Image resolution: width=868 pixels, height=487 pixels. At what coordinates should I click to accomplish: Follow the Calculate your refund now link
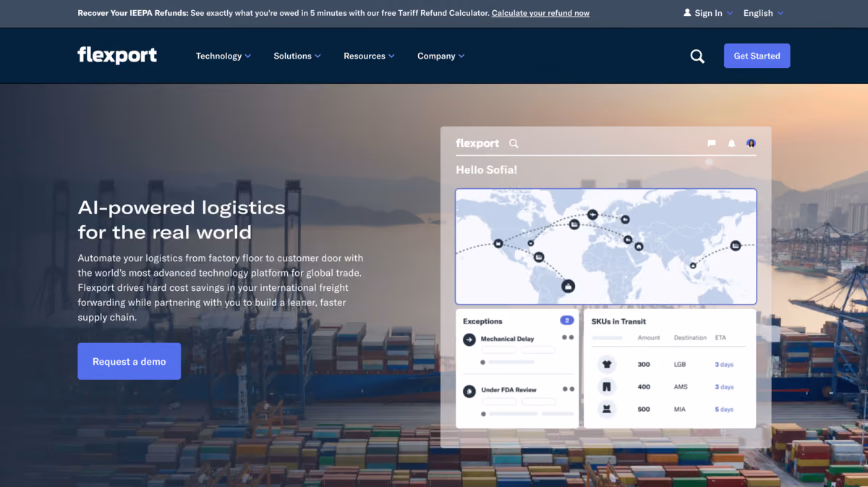click(x=540, y=13)
